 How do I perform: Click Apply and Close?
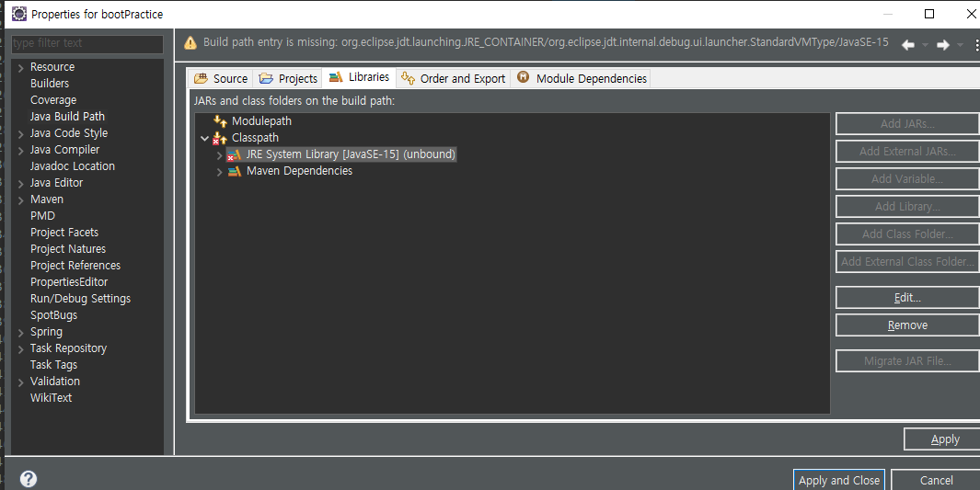coord(838,480)
